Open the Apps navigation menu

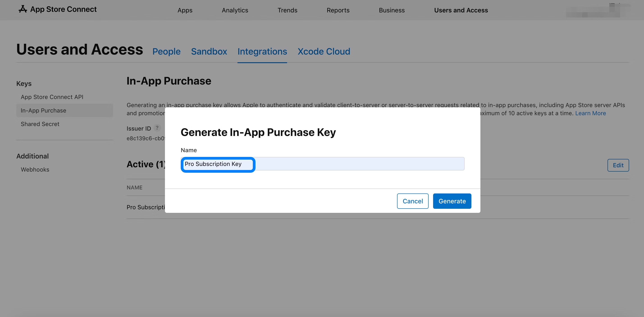[185, 10]
